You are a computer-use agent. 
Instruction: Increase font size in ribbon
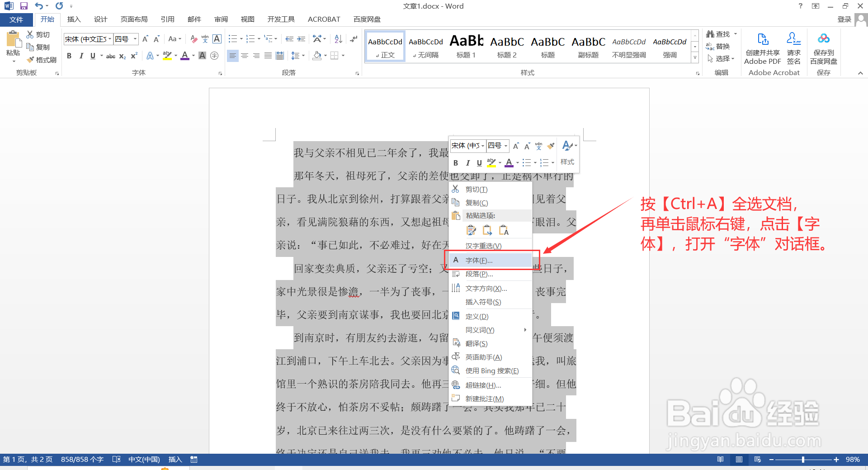click(145, 39)
